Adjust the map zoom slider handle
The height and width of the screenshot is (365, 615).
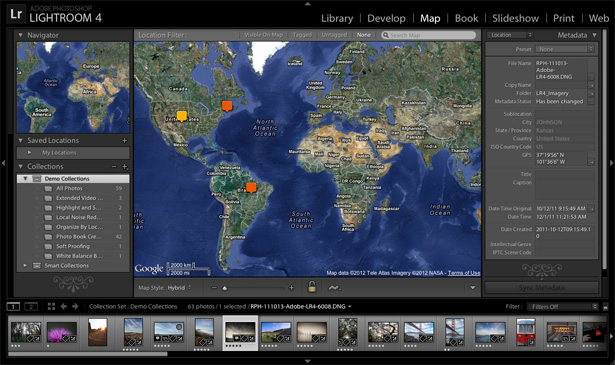(224, 288)
